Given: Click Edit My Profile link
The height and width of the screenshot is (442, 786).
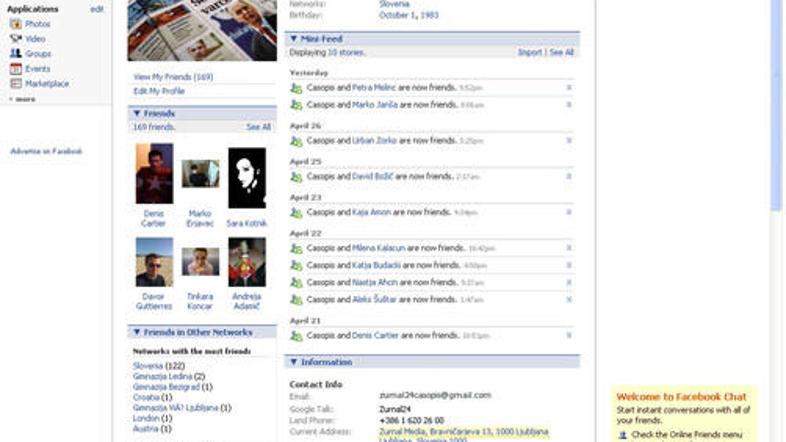Looking at the screenshot, I should tap(161, 92).
